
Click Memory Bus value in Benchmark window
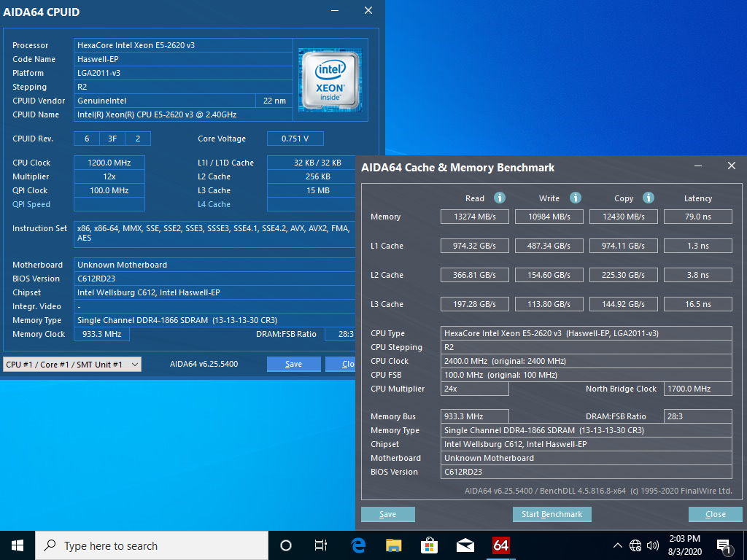point(474,416)
